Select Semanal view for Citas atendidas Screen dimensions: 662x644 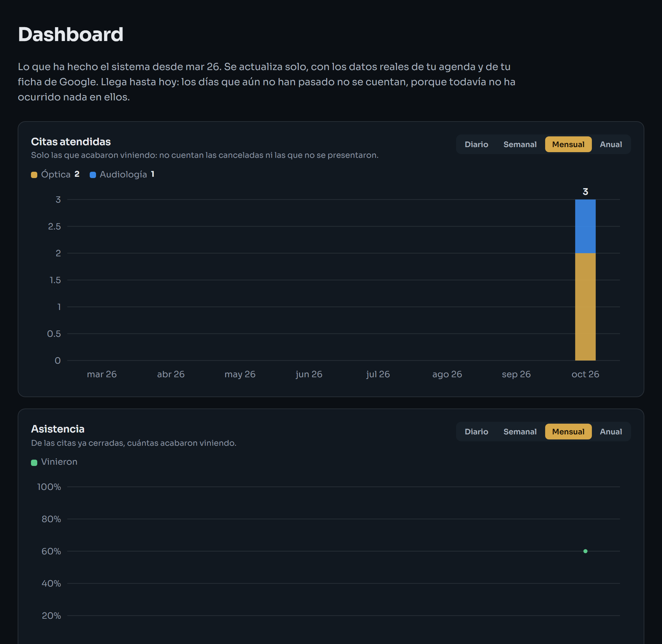coord(520,145)
